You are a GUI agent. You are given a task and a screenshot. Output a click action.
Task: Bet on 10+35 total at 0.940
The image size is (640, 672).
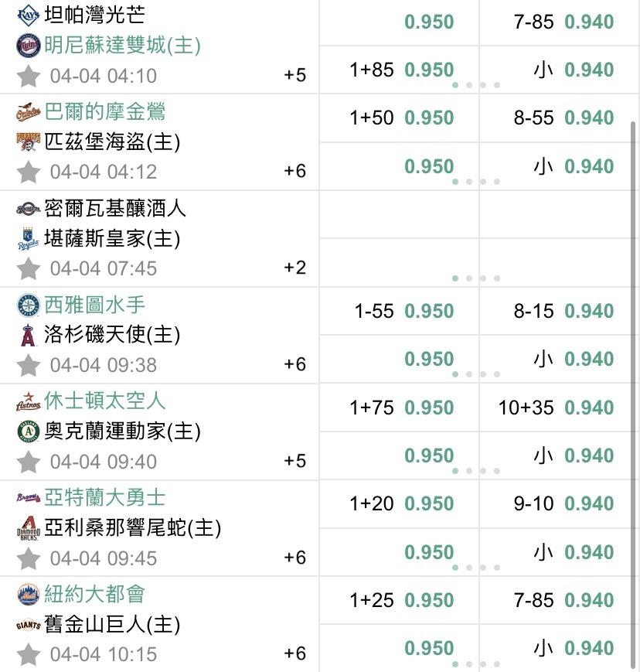(x=556, y=408)
